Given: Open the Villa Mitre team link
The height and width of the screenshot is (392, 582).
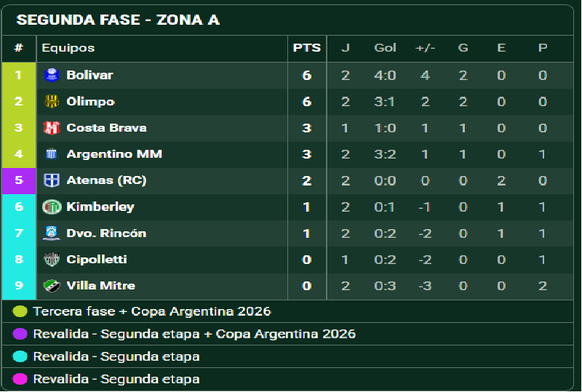Looking at the screenshot, I should [100, 286].
